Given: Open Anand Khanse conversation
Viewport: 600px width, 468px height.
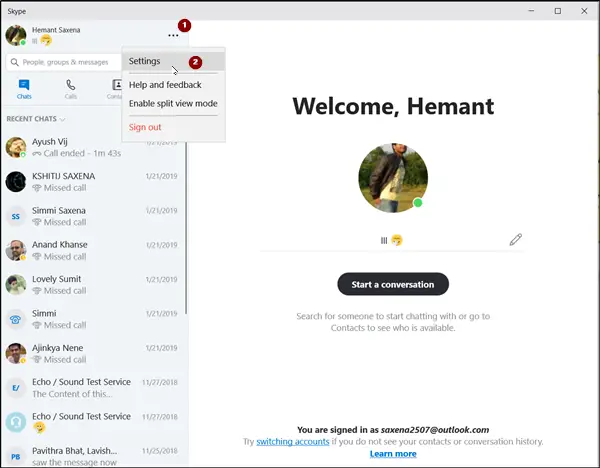Looking at the screenshot, I should point(92,250).
